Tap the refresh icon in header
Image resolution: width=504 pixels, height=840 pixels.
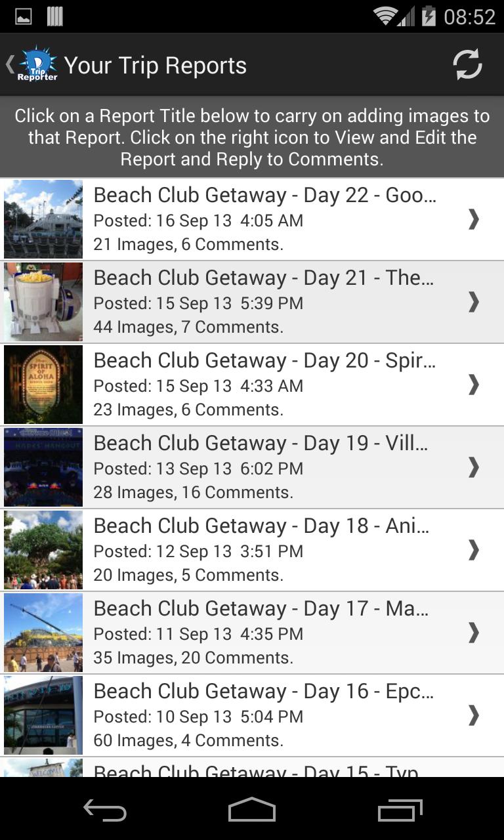[x=467, y=65]
